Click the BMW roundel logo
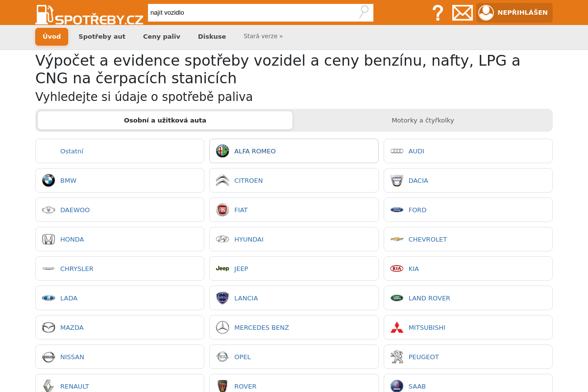Screen dimensions: 588x392 point(49,180)
